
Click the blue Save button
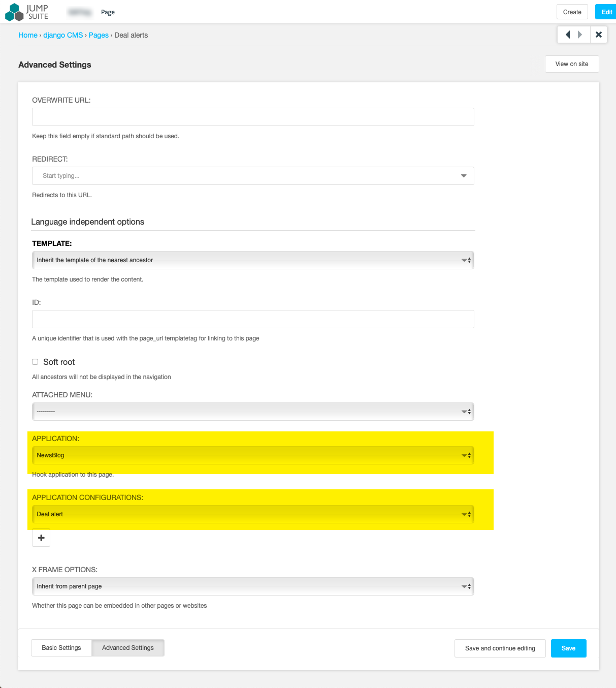tap(568, 648)
